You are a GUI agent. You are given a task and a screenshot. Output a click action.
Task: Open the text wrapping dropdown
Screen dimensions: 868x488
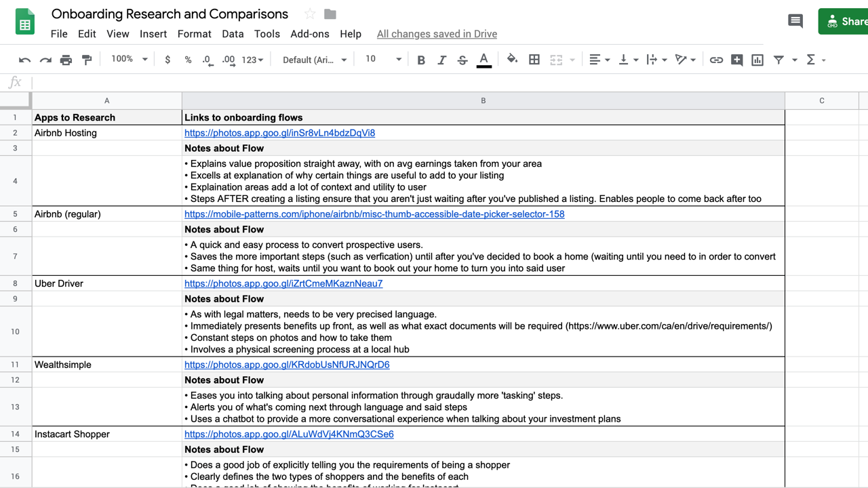656,60
